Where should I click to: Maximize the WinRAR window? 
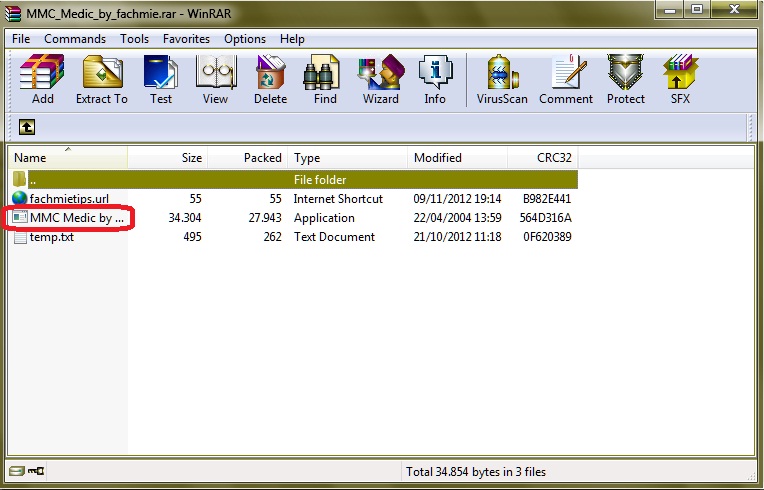698,10
